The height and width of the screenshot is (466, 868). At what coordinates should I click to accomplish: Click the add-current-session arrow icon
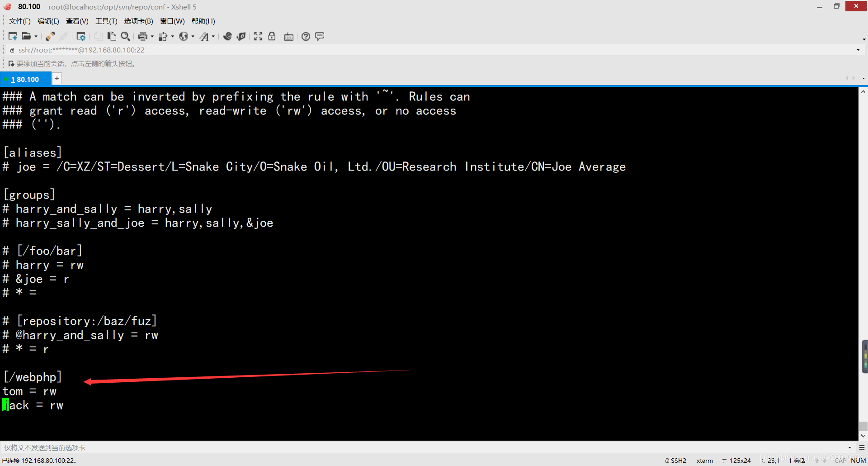click(x=11, y=64)
